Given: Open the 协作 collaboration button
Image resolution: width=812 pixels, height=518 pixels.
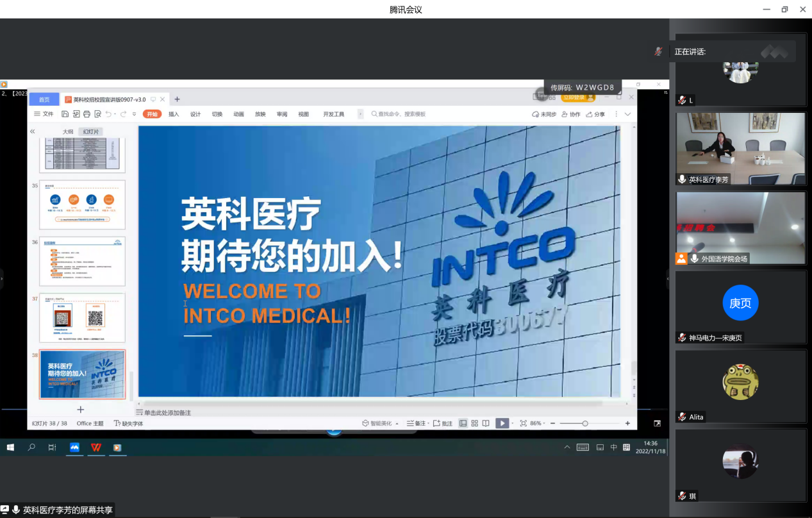Looking at the screenshot, I should [x=571, y=114].
